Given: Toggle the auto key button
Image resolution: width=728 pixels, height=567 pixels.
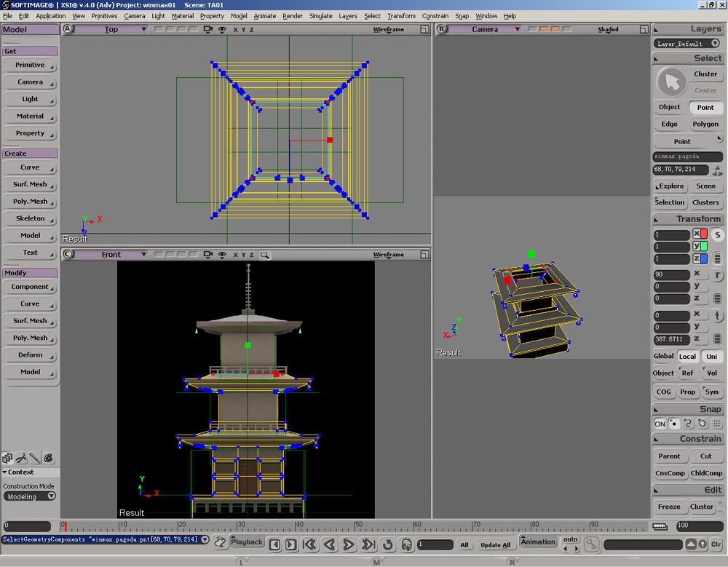Looking at the screenshot, I should click(x=571, y=539).
